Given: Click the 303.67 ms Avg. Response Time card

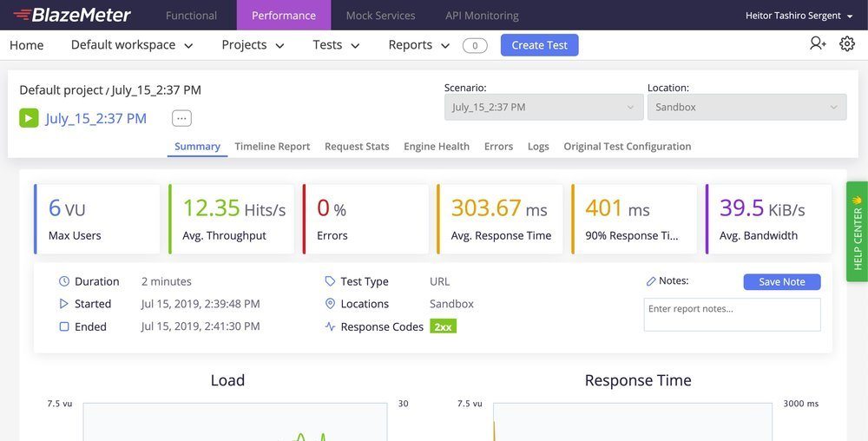Looking at the screenshot, I should [x=500, y=219].
